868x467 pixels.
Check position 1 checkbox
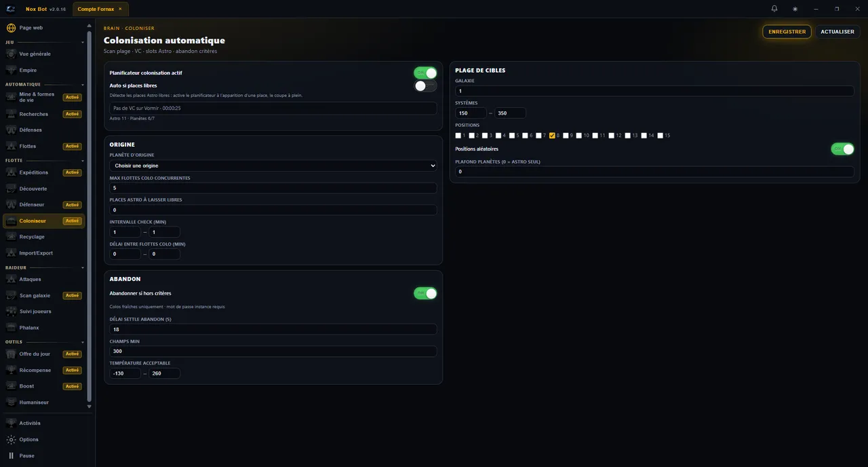458,136
